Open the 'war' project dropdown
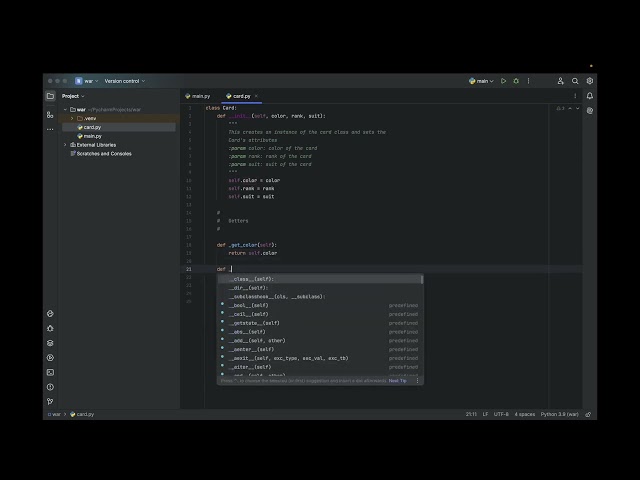640x480 pixels. tap(87, 81)
